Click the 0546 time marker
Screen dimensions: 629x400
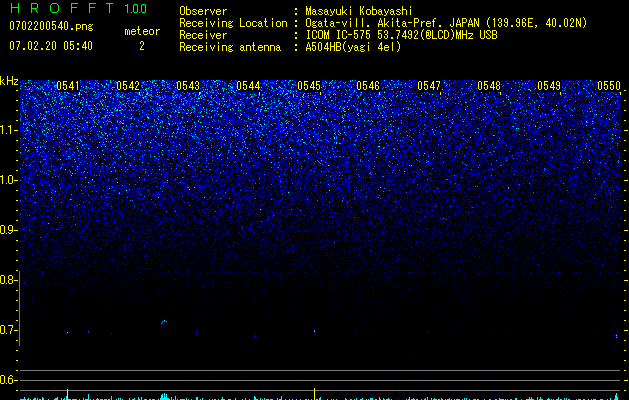[x=368, y=86]
